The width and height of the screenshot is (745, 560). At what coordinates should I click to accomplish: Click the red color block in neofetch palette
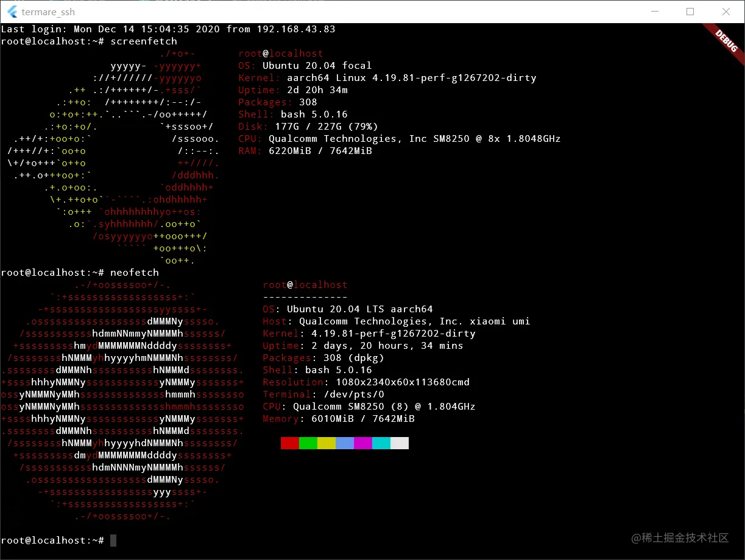(x=290, y=443)
